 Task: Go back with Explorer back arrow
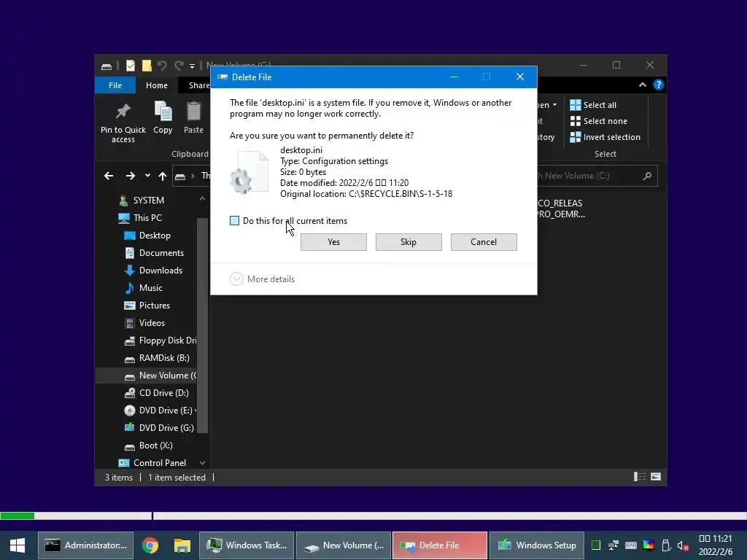pos(109,176)
